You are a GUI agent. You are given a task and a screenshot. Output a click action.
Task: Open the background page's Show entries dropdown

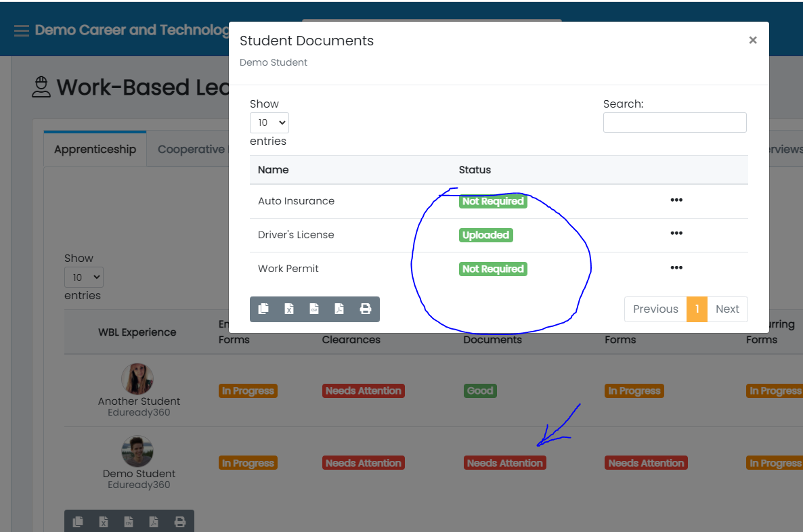click(84, 277)
